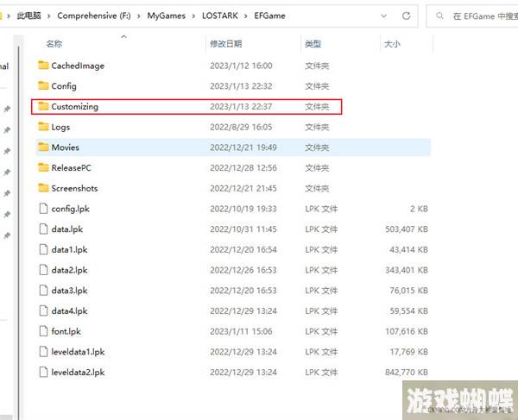This screenshot has width=518, height=420.
Task: Sort files by the 修改日期 column
Action: point(226,44)
